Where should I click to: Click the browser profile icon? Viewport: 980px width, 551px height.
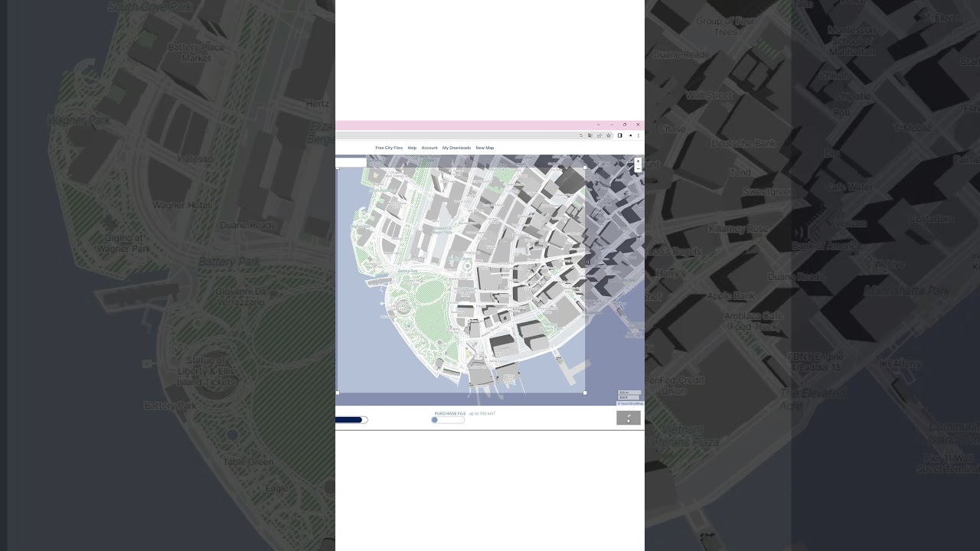click(630, 135)
